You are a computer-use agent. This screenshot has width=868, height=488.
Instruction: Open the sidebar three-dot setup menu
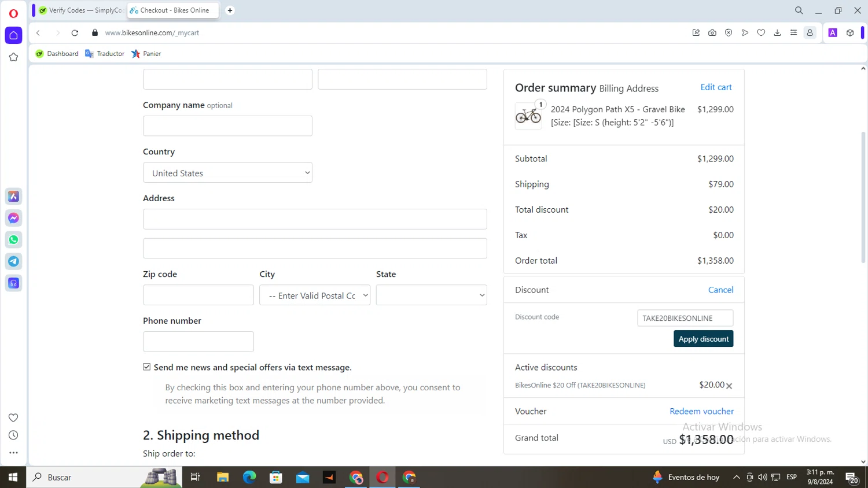(x=13, y=453)
